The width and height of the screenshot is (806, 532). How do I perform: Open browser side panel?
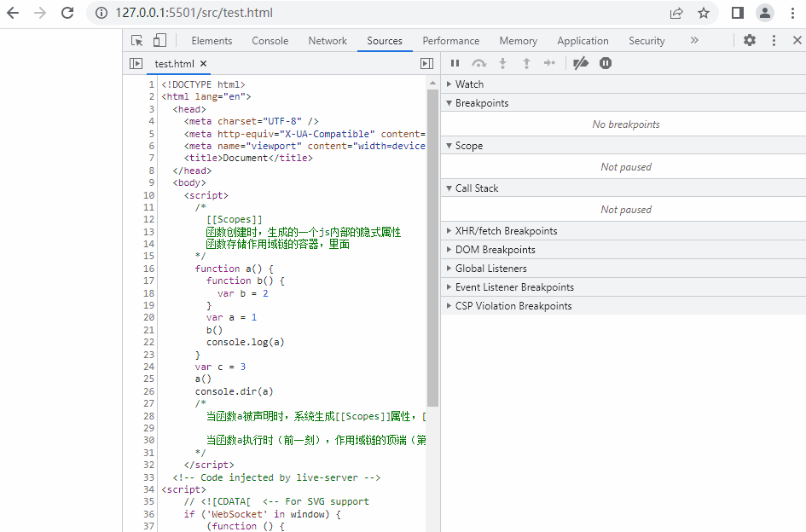click(x=738, y=13)
